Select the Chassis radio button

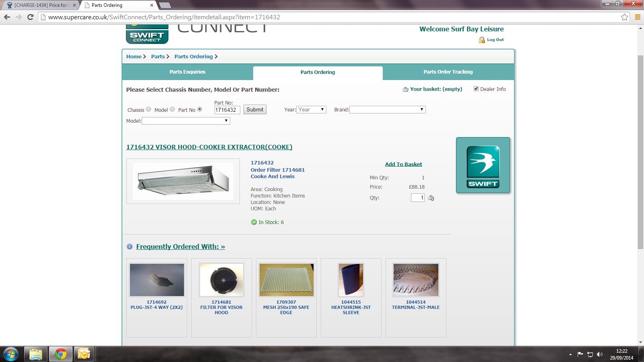149,109
